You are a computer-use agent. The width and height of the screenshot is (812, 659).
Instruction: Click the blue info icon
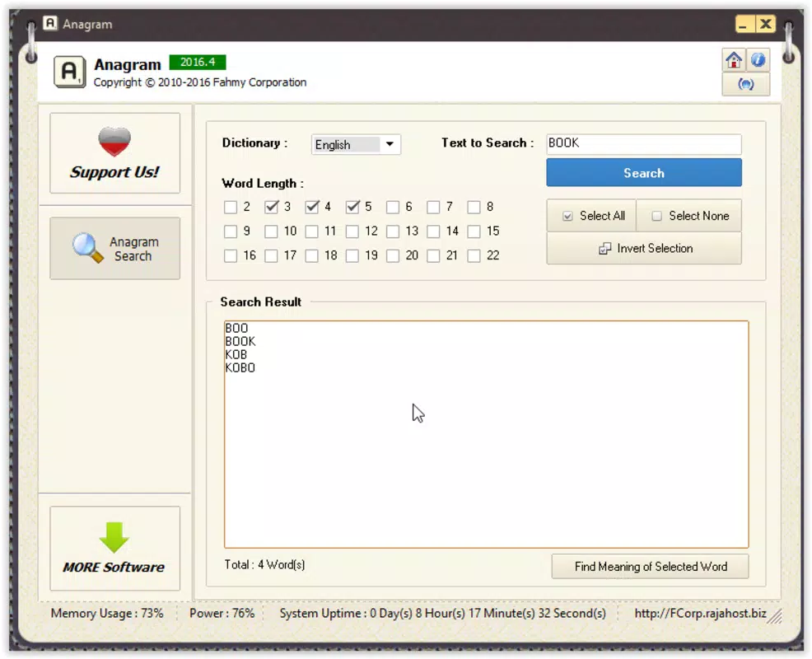click(758, 60)
